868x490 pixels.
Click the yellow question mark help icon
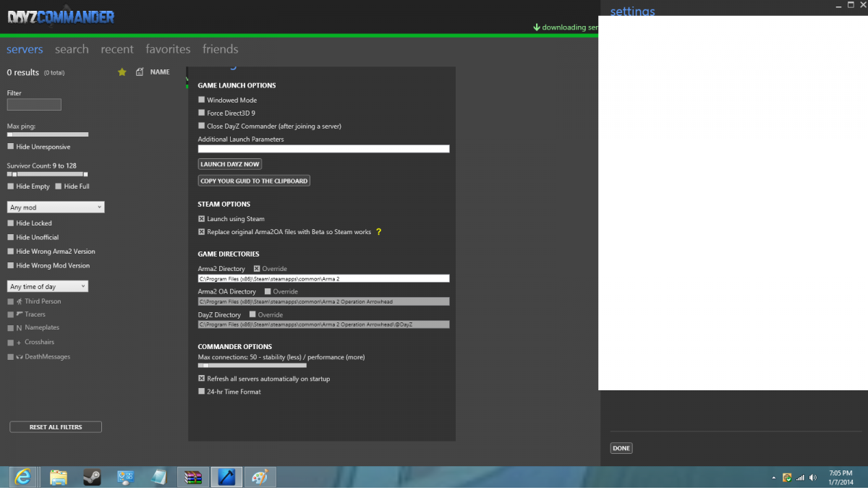pos(378,232)
